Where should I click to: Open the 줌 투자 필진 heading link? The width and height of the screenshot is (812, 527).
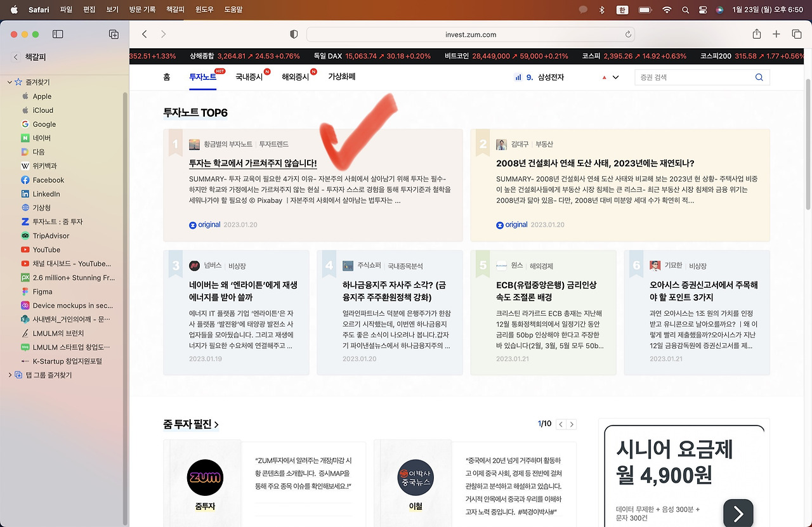191,424
